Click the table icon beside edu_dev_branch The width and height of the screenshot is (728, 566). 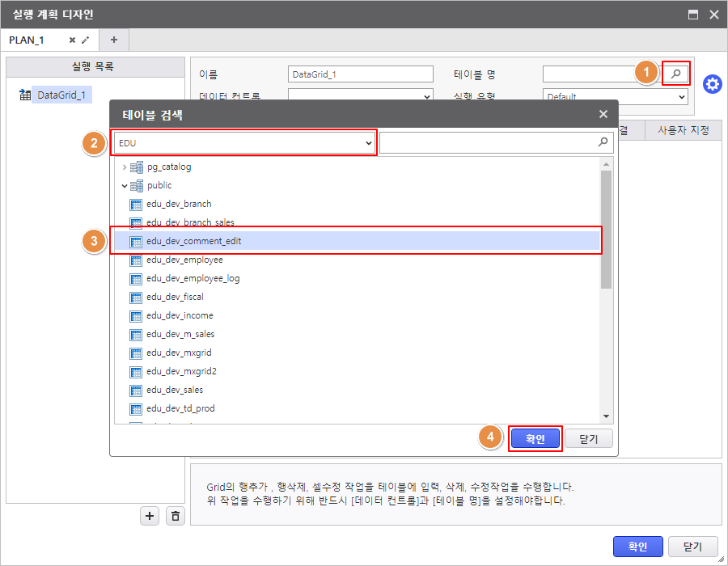[x=136, y=205]
